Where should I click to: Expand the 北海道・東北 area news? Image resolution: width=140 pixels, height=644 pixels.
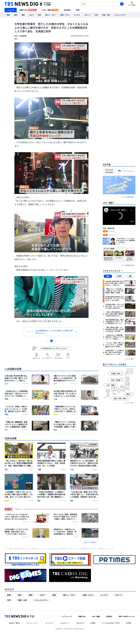116,374
